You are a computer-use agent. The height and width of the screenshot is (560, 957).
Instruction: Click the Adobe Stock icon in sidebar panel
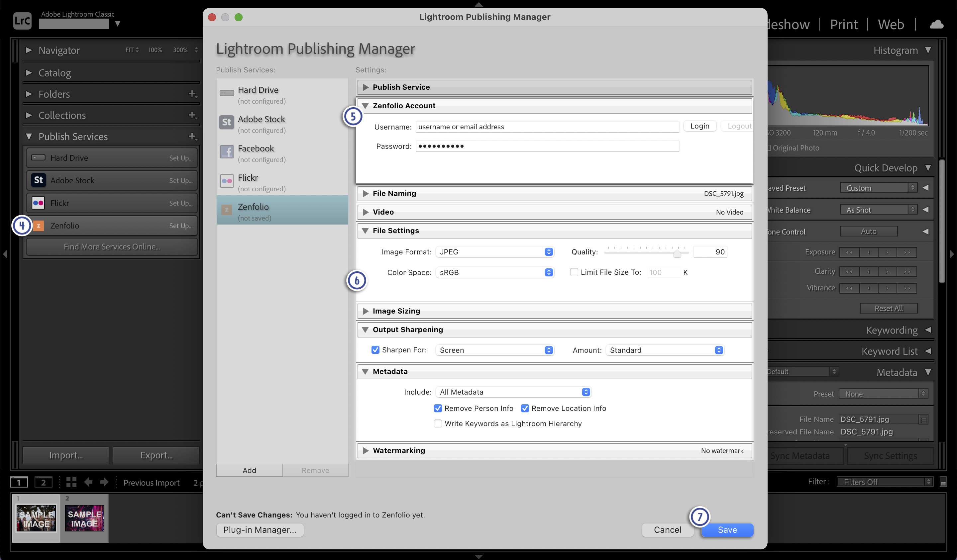[38, 180]
